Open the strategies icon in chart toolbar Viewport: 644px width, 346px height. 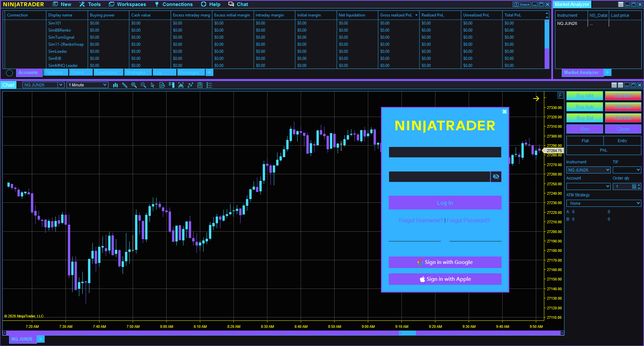(x=190, y=85)
